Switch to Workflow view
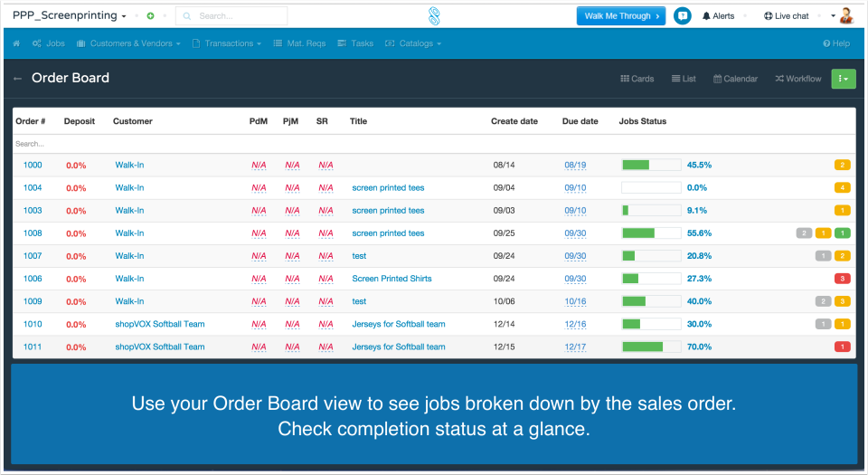This screenshot has height=475, width=868. 798,79
